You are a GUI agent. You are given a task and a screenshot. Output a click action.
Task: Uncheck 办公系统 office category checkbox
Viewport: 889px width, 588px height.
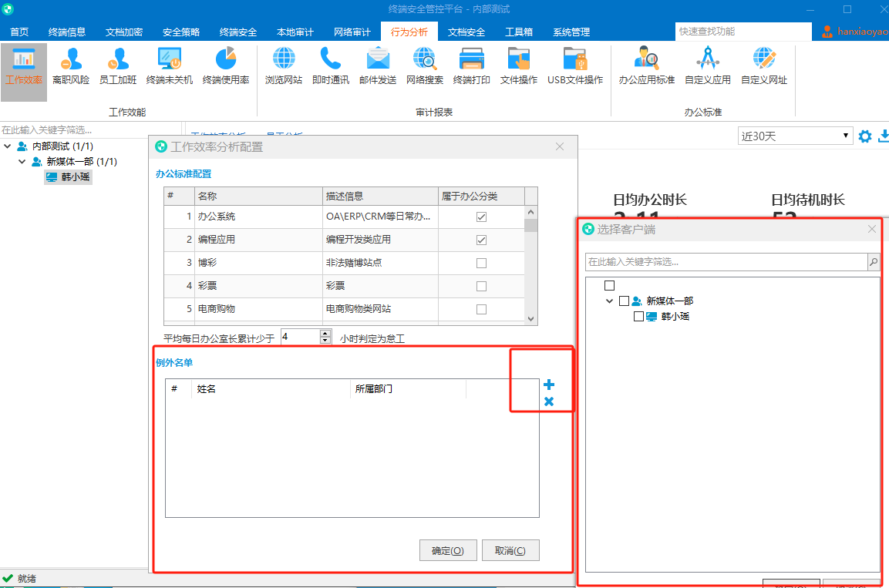(x=481, y=217)
